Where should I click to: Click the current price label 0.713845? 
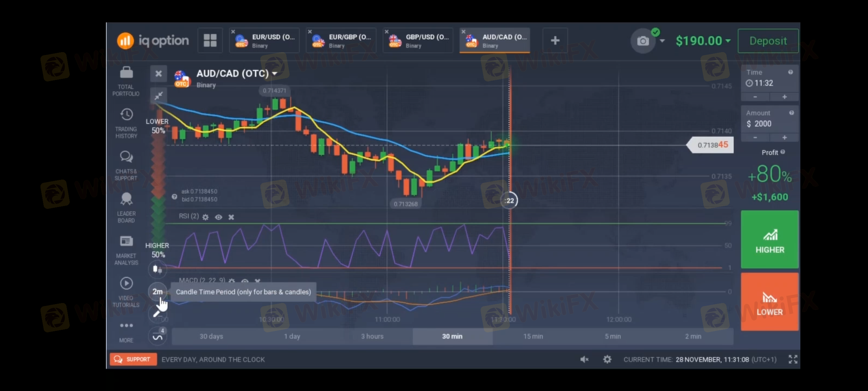[711, 145]
